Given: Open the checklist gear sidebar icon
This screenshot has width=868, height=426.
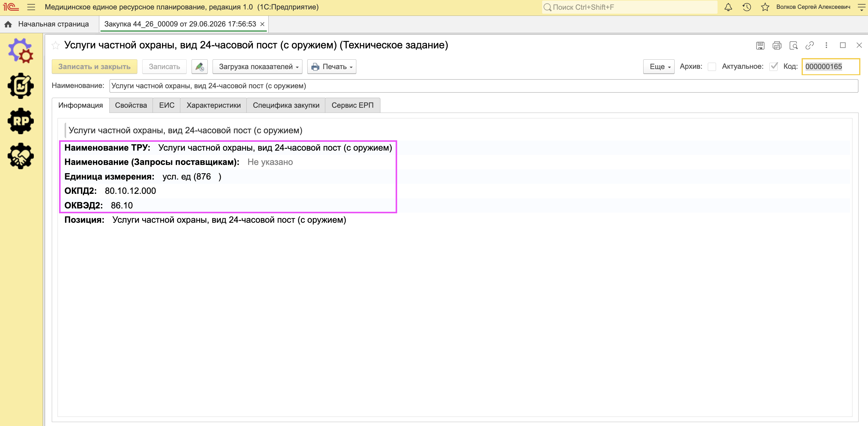Looking at the screenshot, I should click(x=20, y=86).
